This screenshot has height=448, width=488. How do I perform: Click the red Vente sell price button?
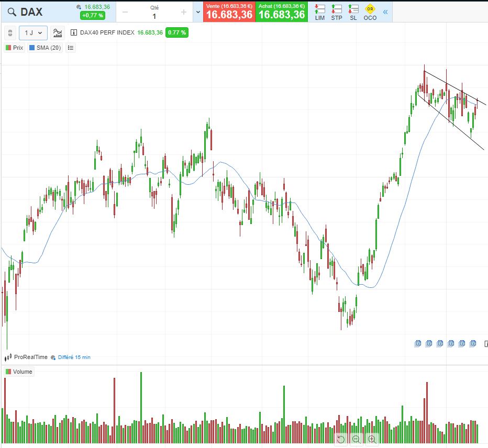(229, 12)
